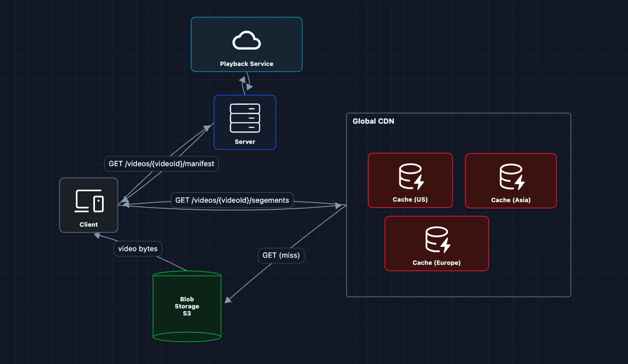The image size is (628, 364).
Task: Click the GET manifest arrow label
Action: (161, 163)
